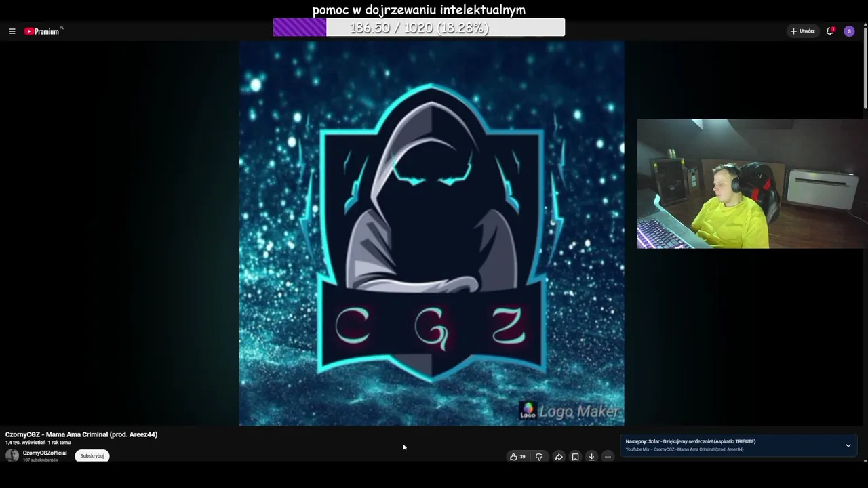Image resolution: width=868 pixels, height=488 pixels.
Task: Dislike the video with thumbs down
Action: (539, 457)
